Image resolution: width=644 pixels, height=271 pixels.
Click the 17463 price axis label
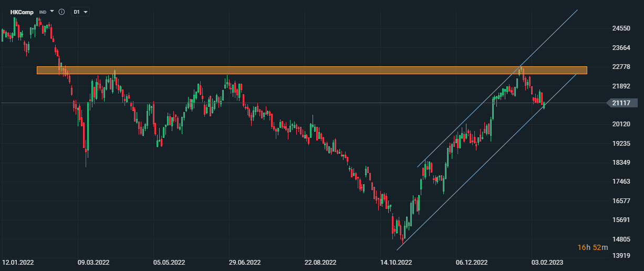(621, 182)
